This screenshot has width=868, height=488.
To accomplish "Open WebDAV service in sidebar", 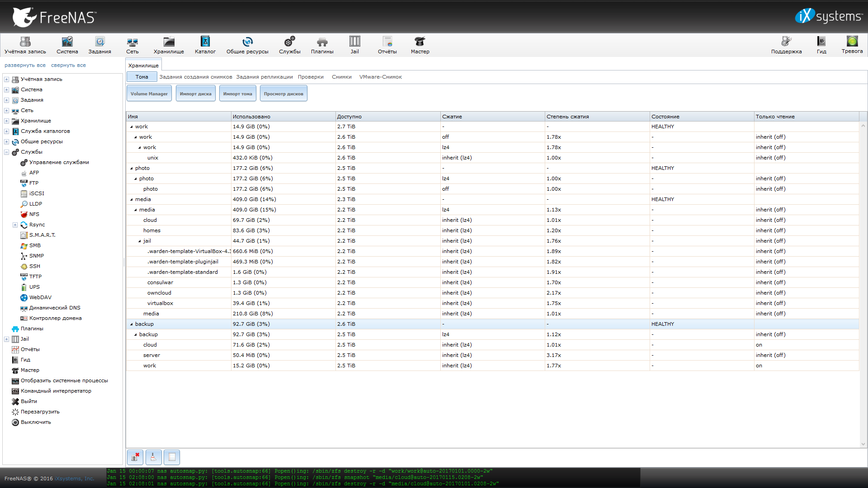I will point(40,297).
